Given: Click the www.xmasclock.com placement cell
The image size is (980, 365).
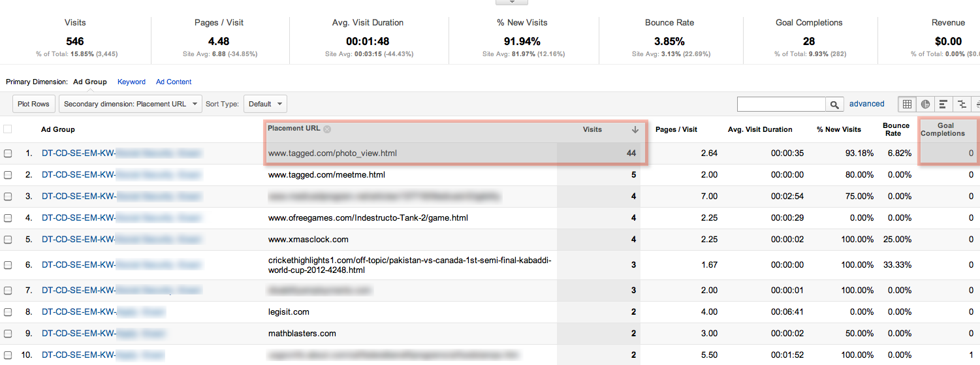Looking at the screenshot, I should click(308, 240).
